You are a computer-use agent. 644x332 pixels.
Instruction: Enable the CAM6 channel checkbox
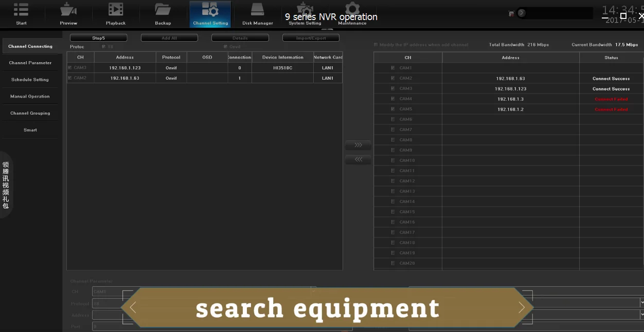(x=393, y=119)
